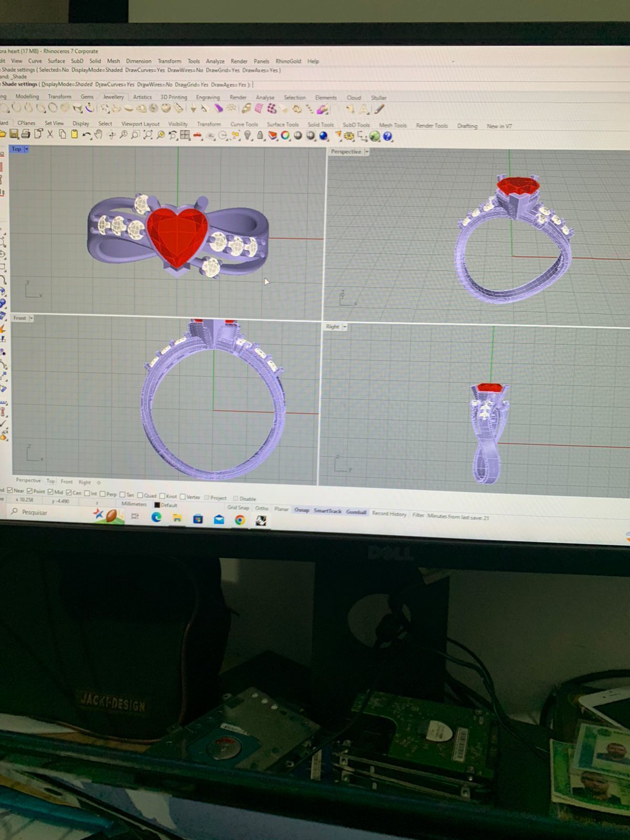Switch to the 3D Printing toolbar tab
The image size is (630, 840).
point(174,97)
